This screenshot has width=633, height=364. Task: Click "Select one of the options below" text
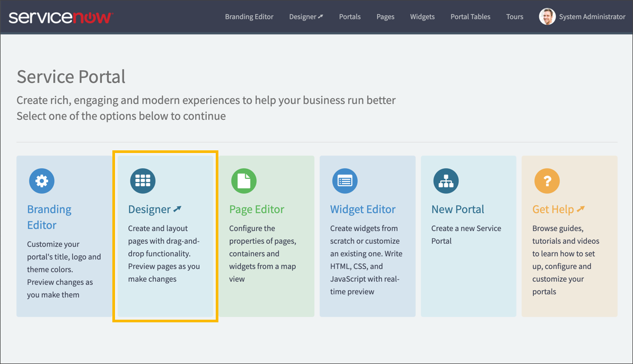coord(121,116)
